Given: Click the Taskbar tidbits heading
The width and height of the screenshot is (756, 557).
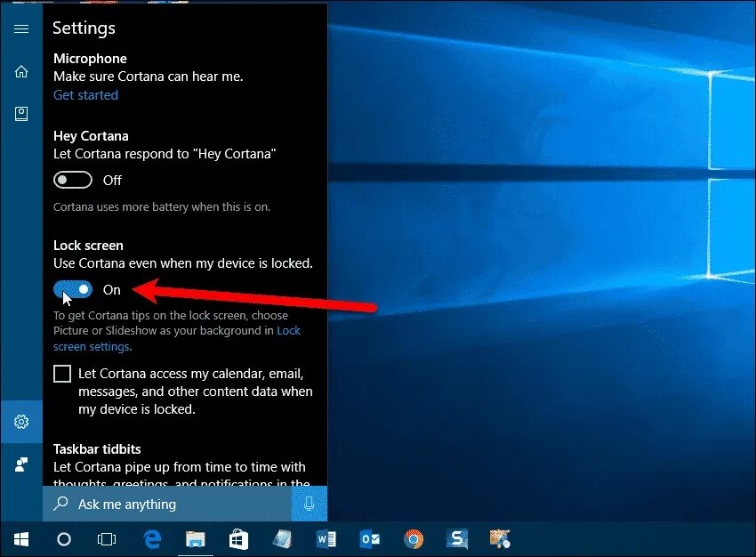Looking at the screenshot, I should pyautogui.click(x=97, y=449).
